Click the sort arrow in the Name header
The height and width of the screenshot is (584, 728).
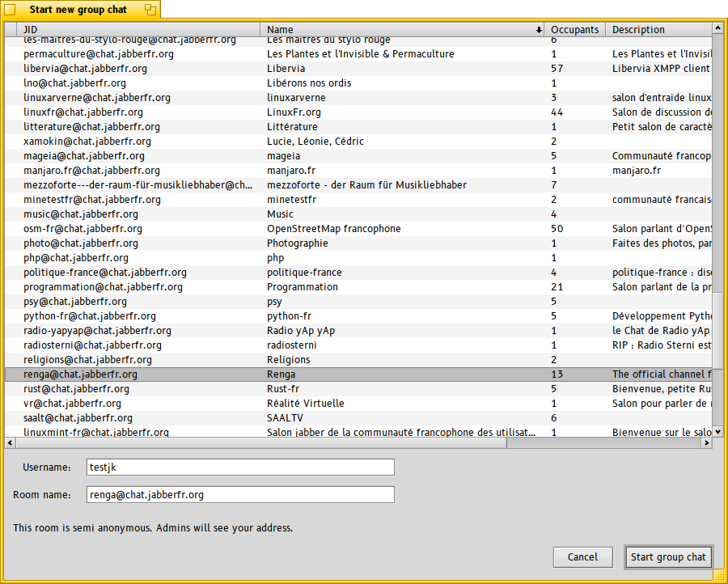pos(539,30)
